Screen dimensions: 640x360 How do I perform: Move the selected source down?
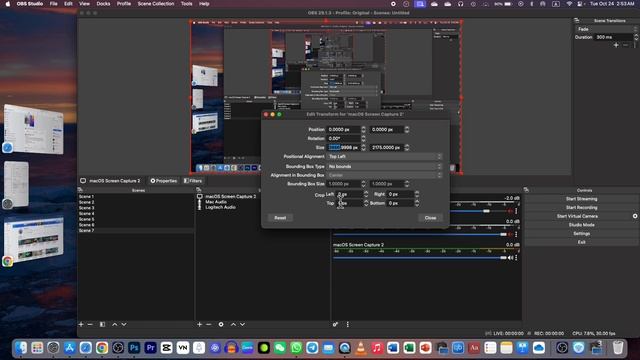[242, 324]
